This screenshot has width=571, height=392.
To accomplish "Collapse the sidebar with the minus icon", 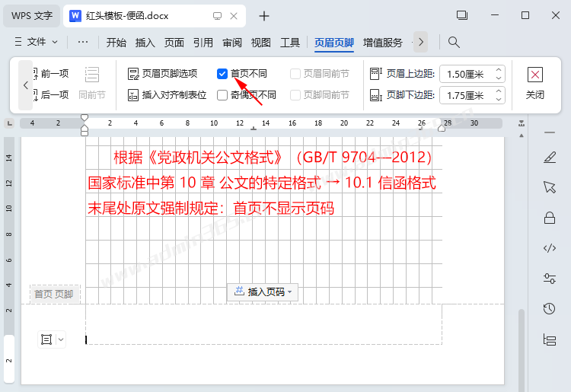I will [x=550, y=132].
